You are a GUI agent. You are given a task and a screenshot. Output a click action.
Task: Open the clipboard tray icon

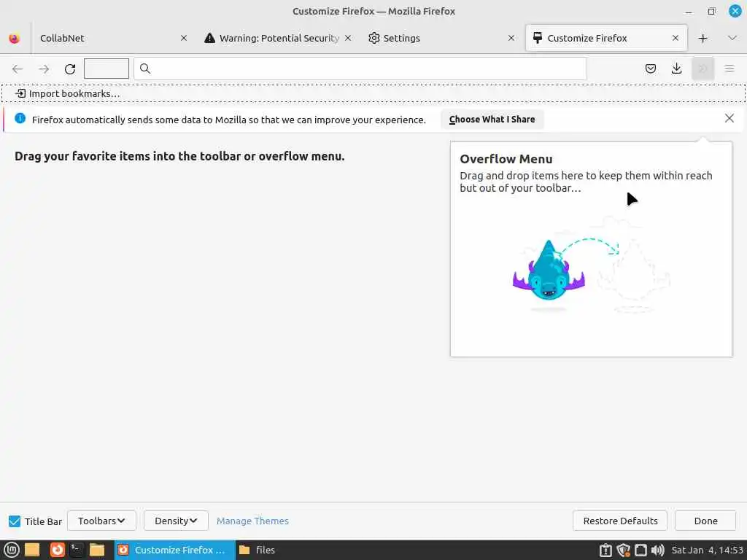[x=605, y=550]
